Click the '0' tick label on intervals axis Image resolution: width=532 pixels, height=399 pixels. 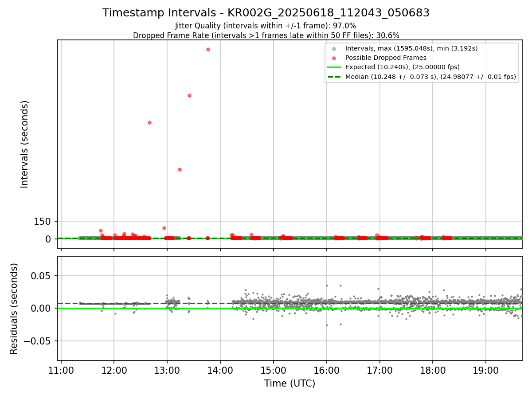click(48, 239)
